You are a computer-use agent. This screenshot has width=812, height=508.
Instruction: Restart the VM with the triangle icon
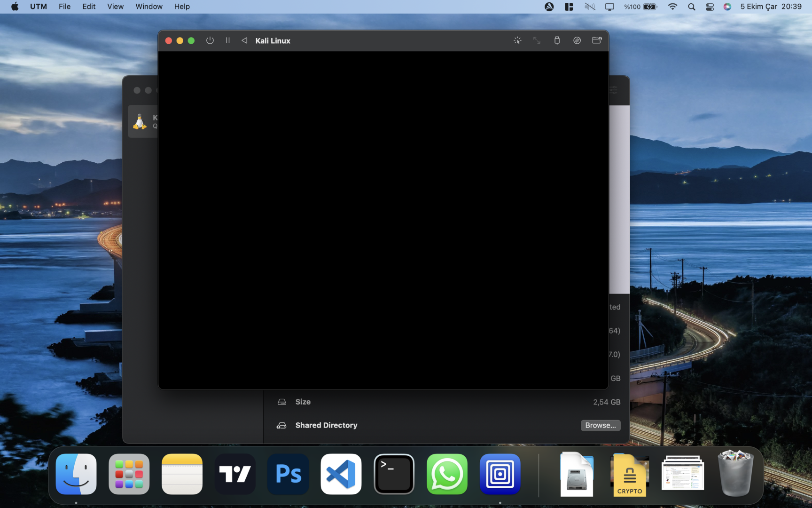pos(244,40)
